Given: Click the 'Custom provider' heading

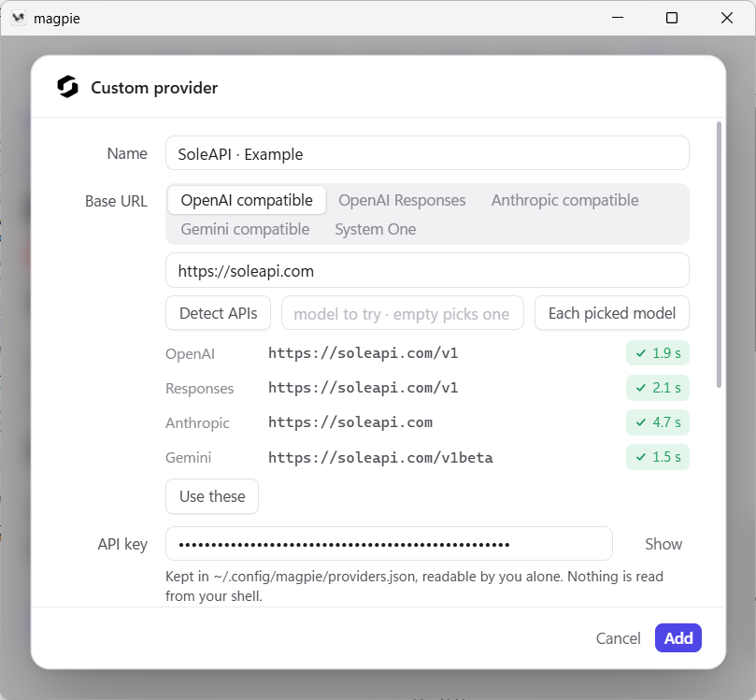Looking at the screenshot, I should click(154, 88).
